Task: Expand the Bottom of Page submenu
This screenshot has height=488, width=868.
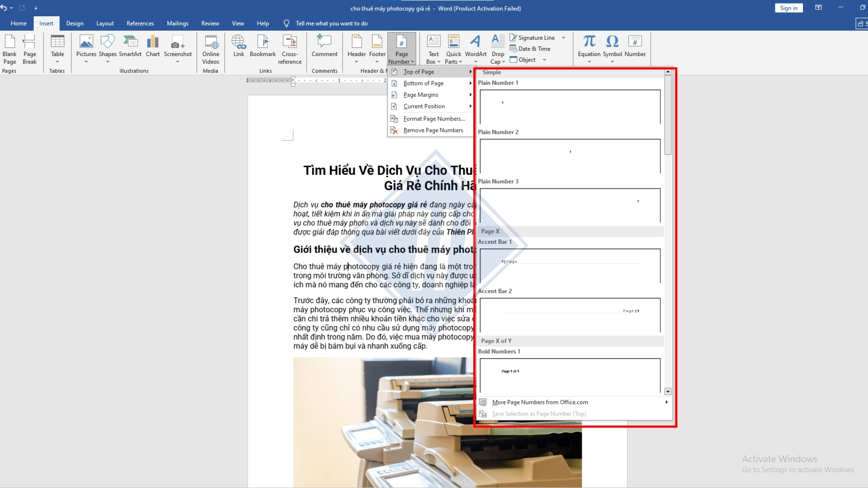Action: 424,83
